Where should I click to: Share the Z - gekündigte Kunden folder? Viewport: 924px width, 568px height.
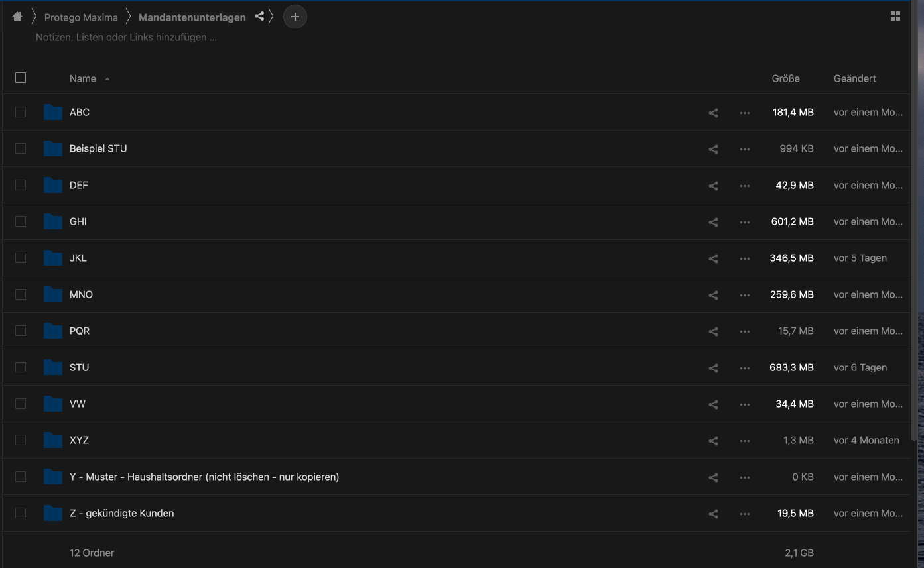click(x=713, y=514)
